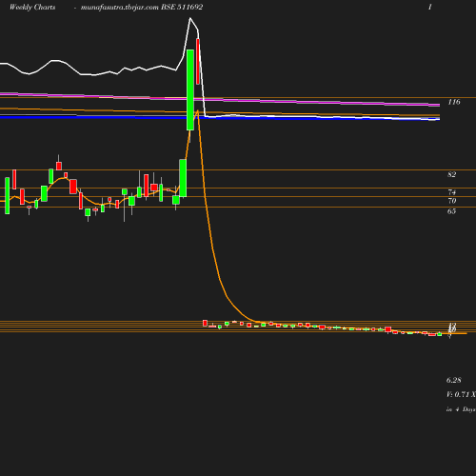Click the 70 price level label

[x=452, y=201]
